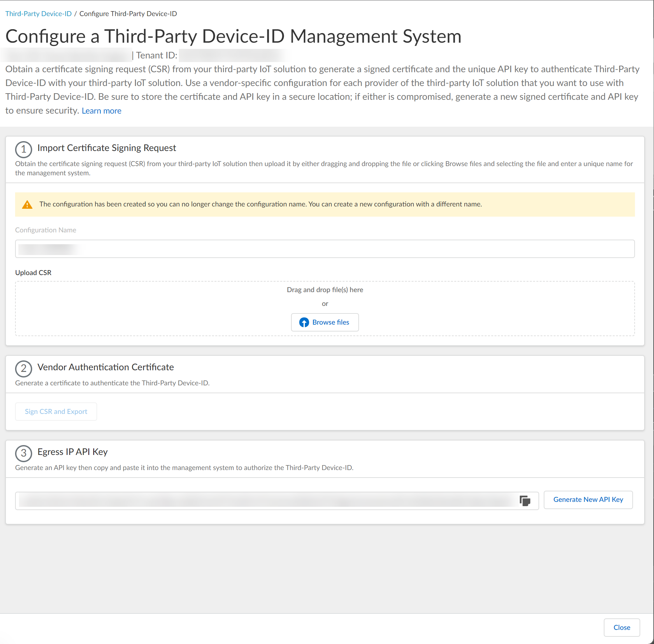Click the copy API key icon
654x644 pixels.
524,501
